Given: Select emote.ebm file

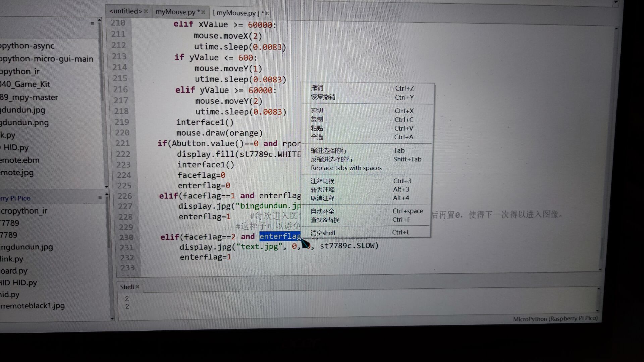Looking at the screenshot, I should point(19,160).
